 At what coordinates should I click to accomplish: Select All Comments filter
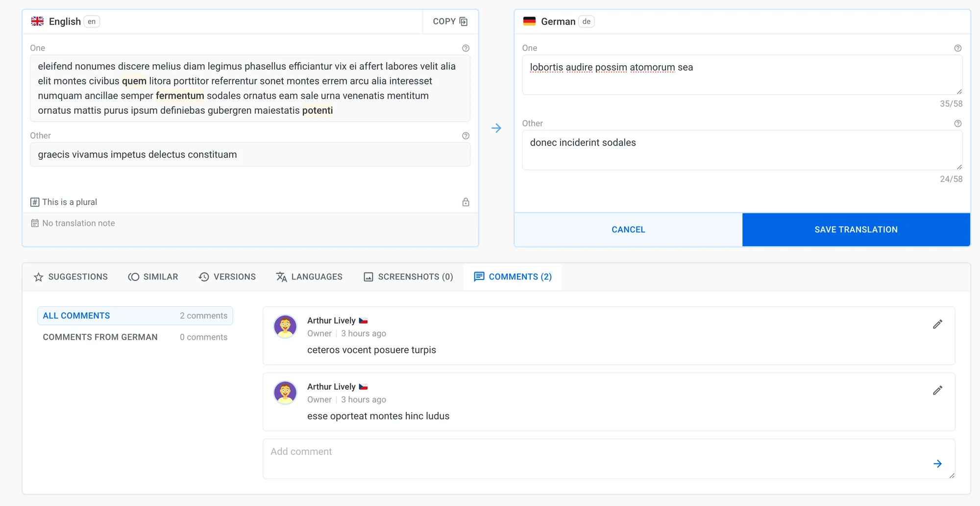coord(135,316)
